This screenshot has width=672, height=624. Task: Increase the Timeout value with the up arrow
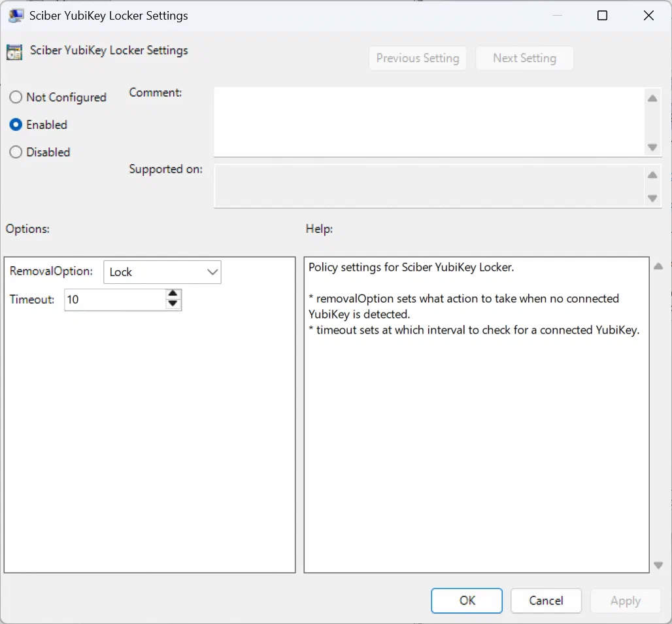[173, 294]
